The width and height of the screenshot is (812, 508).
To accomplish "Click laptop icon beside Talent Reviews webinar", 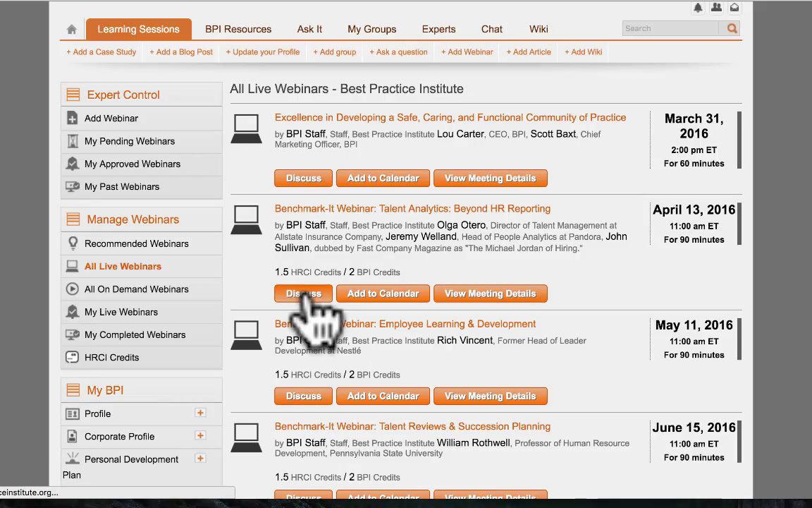I will (247, 437).
